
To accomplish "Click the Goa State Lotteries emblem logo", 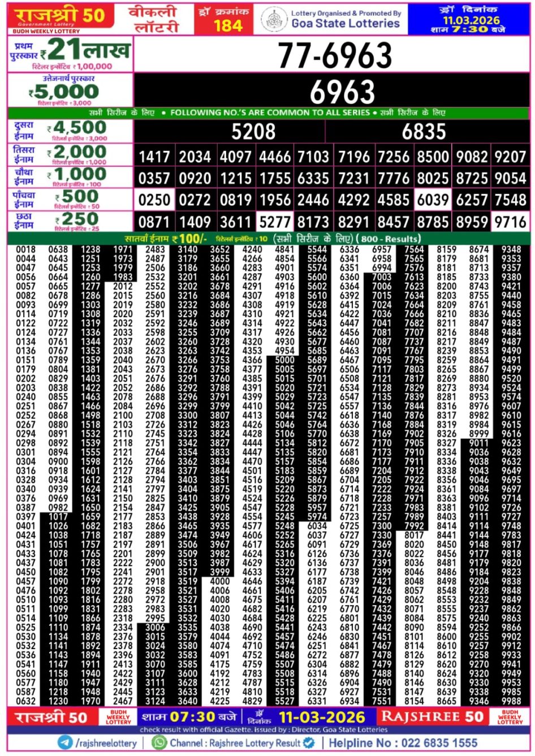I will click(275, 18).
